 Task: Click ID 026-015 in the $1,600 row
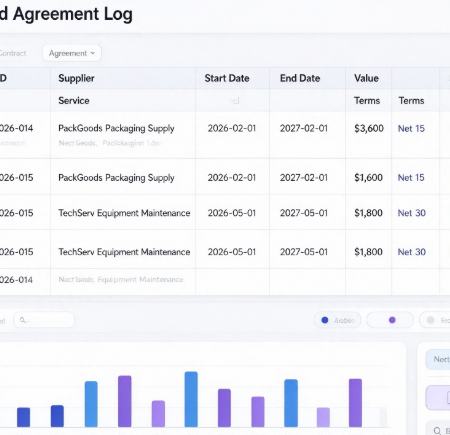coord(16,178)
